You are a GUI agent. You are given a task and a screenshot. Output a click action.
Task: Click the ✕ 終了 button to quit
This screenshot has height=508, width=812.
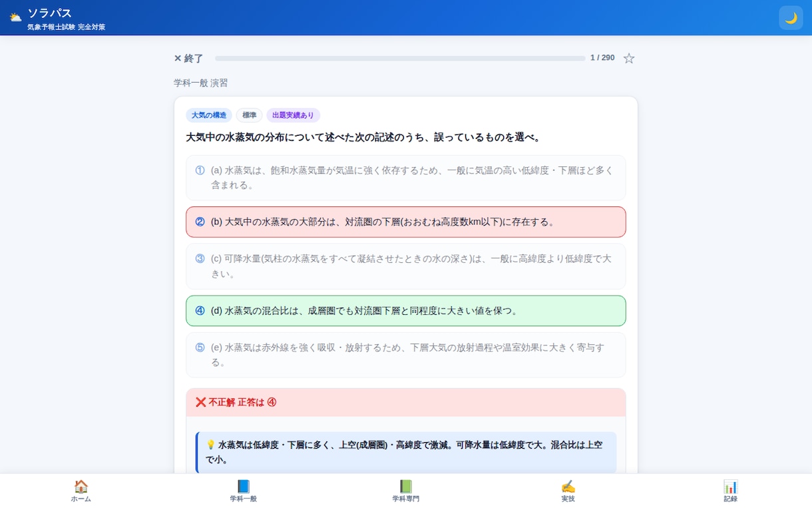click(x=189, y=59)
